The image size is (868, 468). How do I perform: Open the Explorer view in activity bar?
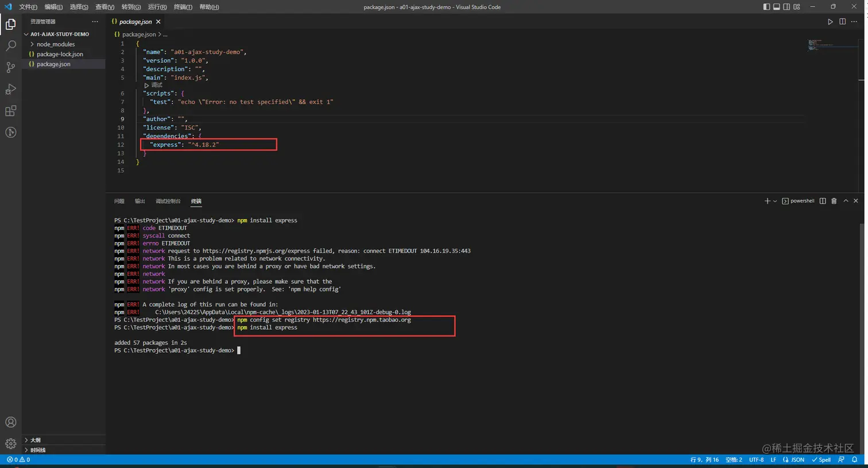[10, 24]
